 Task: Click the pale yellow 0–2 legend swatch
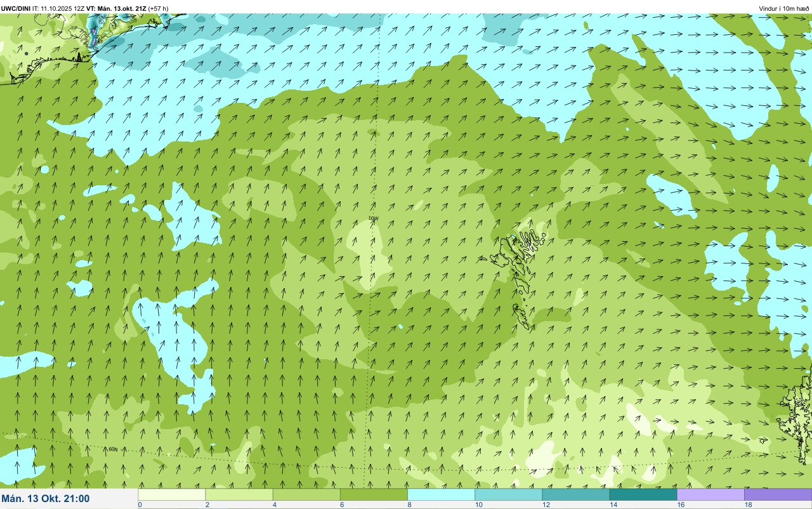(x=172, y=494)
